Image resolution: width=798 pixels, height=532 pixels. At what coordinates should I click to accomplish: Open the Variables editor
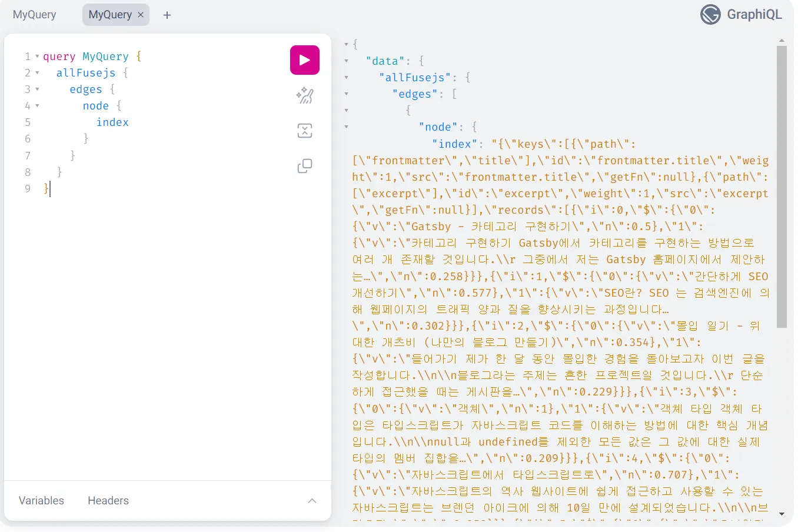click(41, 500)
